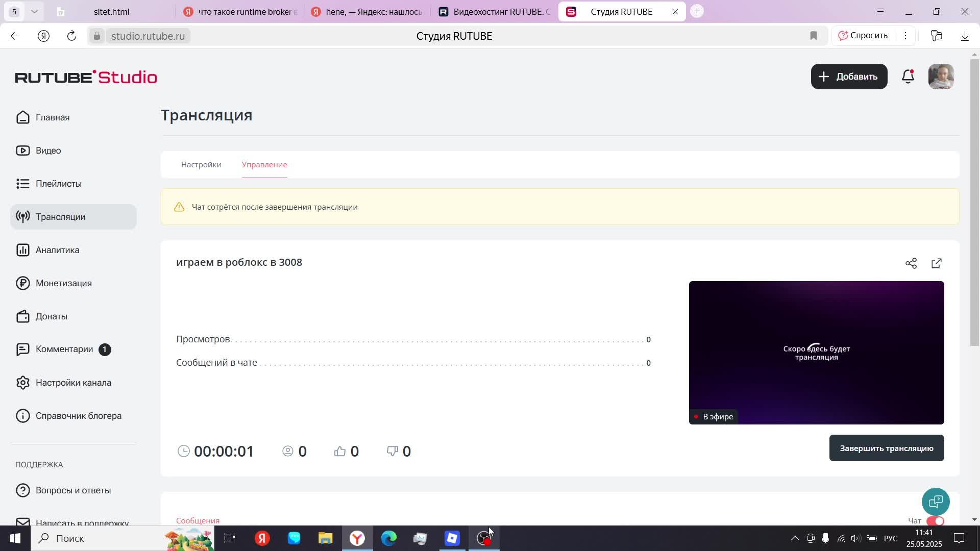
Task: Open Комментарии section
Action: tap(73, 349)
